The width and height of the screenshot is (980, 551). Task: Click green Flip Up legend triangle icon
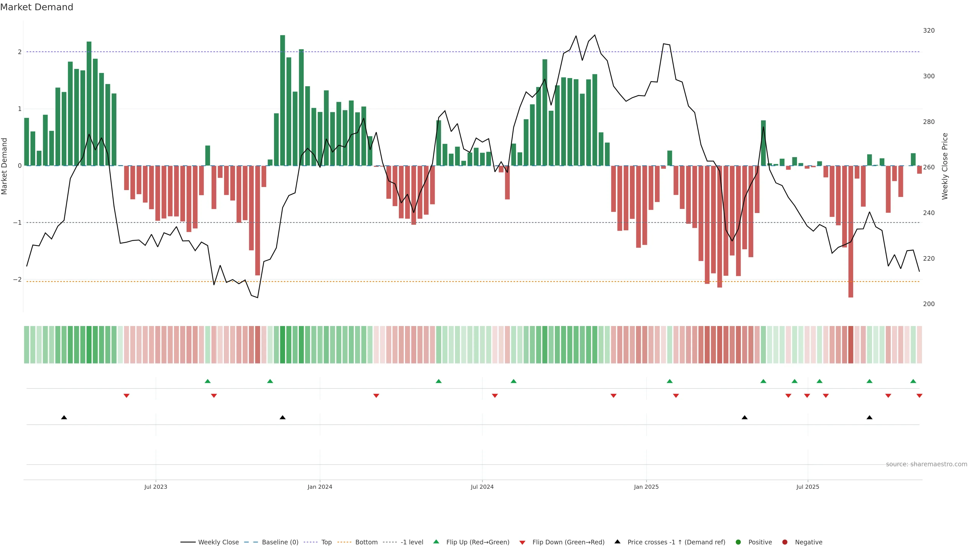436,542
